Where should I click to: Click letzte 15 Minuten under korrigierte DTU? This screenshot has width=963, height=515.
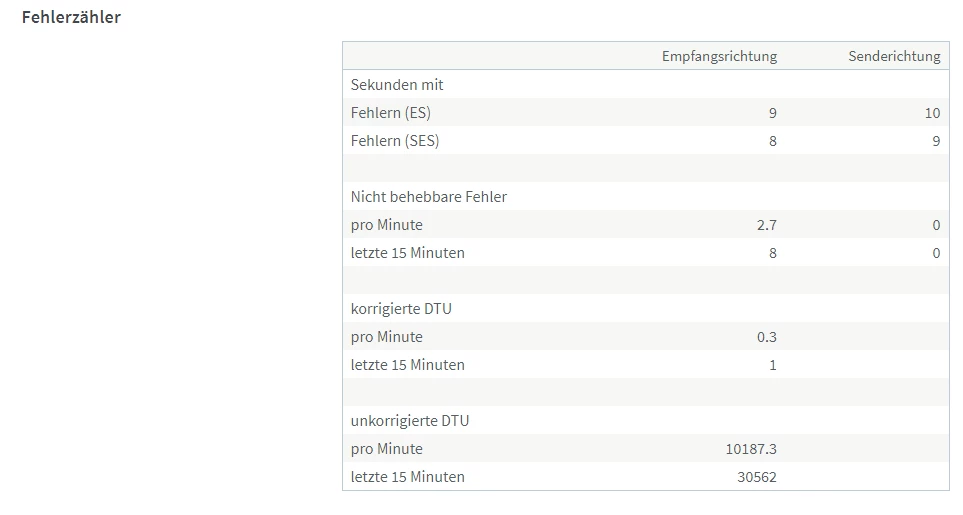point(408,365)
